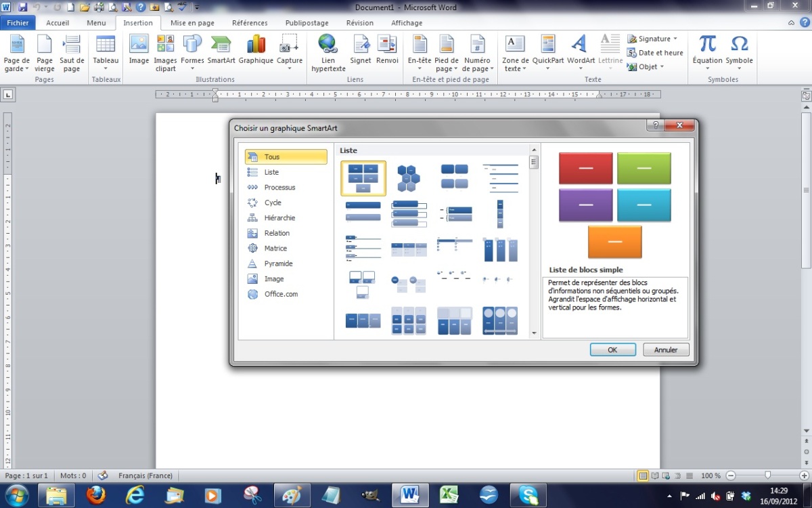Open the Image insert tool
The width and height of the screenshot is (812, 508).
(139, 50)
